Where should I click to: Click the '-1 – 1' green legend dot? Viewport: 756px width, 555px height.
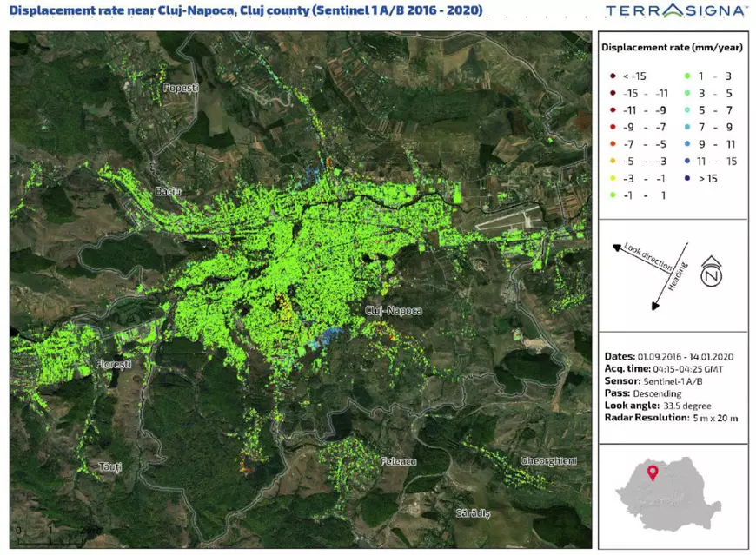coord(613,195)
